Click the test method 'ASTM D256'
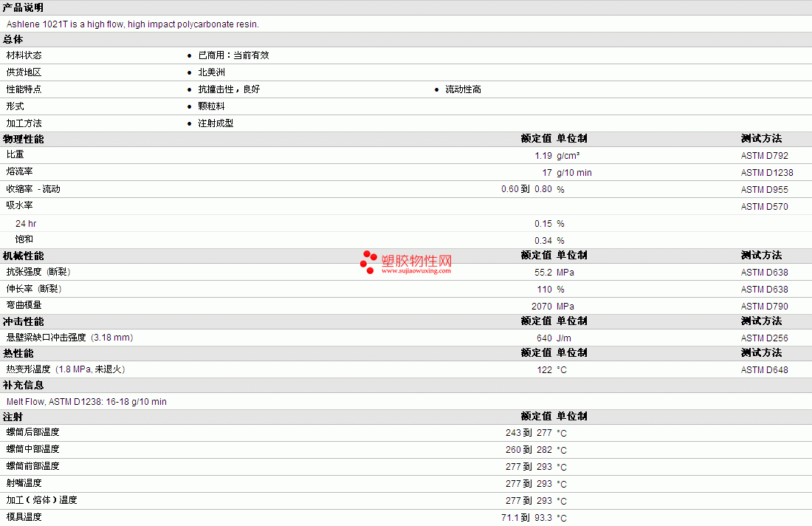812x526 pixels. tap(764, 338)
